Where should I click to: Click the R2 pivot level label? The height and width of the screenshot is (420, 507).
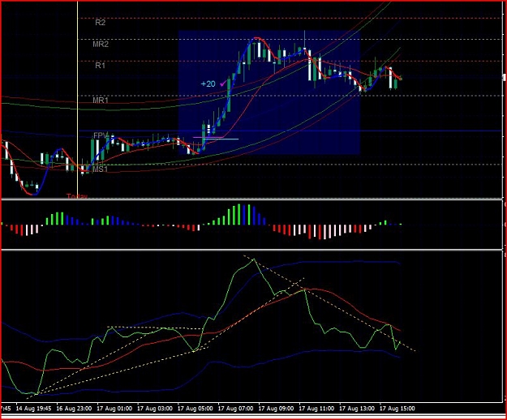[x=100, y=23]
